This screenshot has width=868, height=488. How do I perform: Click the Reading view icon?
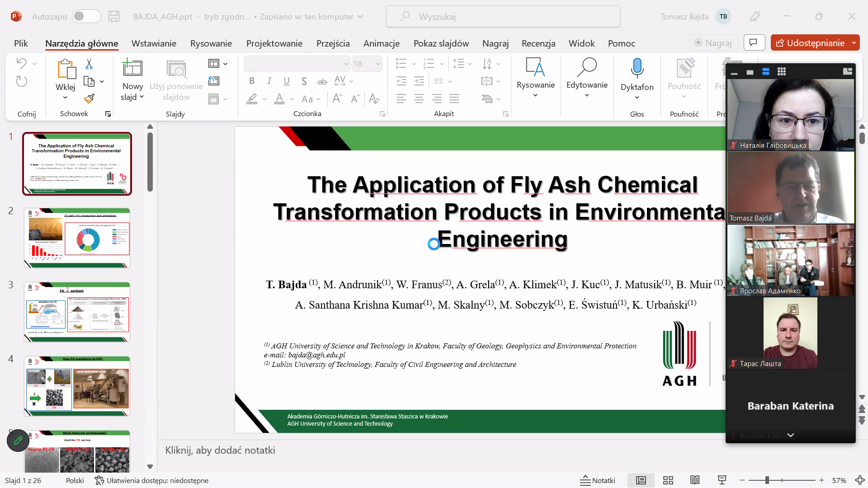[695, 480]
